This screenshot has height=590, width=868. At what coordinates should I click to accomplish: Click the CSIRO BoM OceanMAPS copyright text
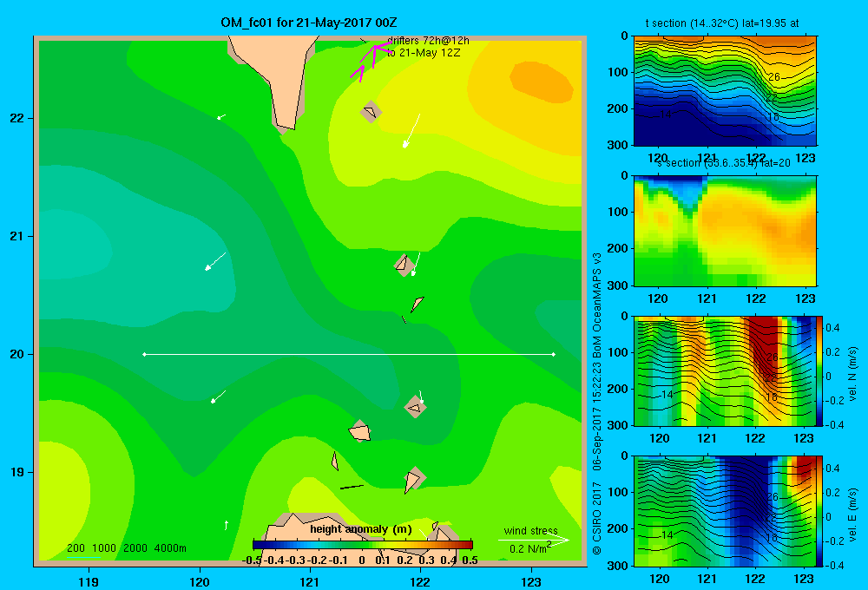coord(597,404)
